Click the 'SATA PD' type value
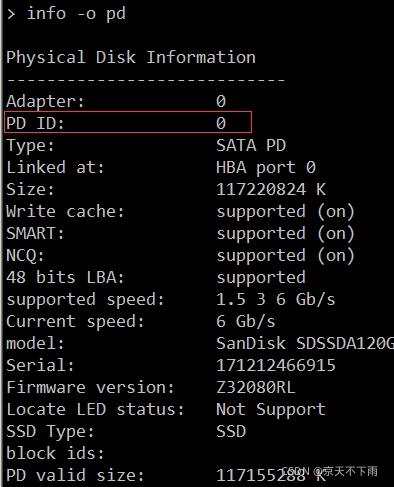Viewport: 394px width, 487px height. (x=251, y=145)
